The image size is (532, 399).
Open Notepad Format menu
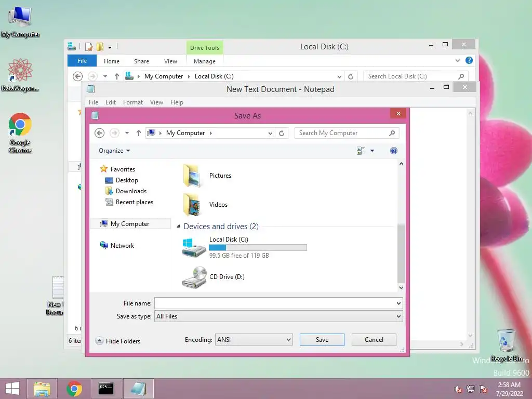pos(132,102)
